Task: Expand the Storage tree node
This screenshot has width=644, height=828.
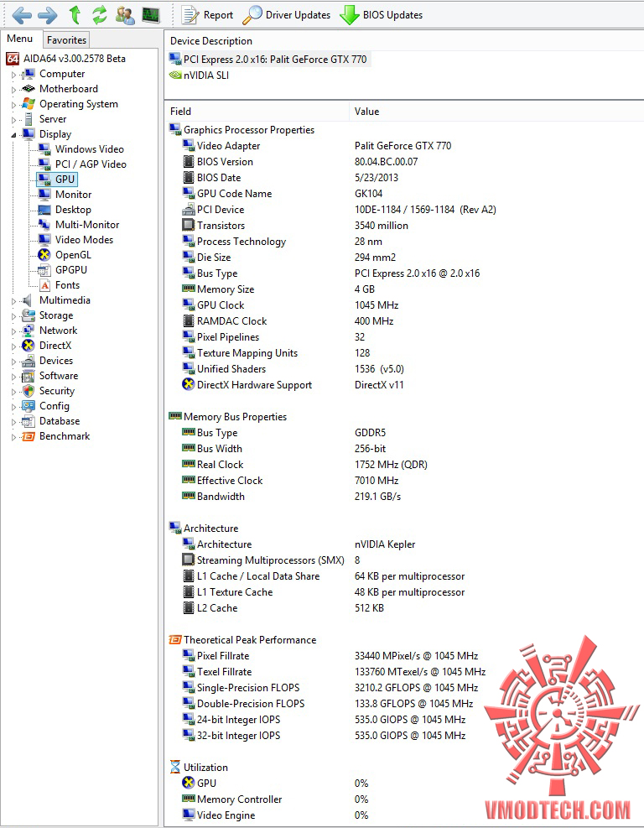Action: (14, 315)
